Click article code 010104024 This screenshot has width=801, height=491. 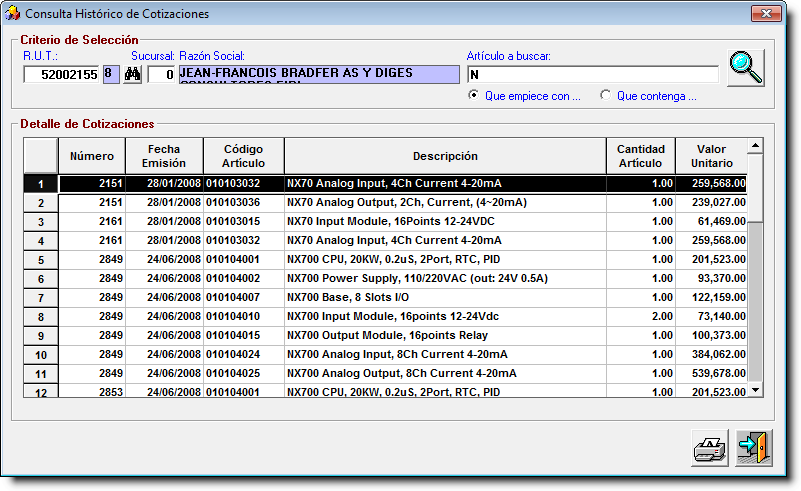(x=233, y=354)
